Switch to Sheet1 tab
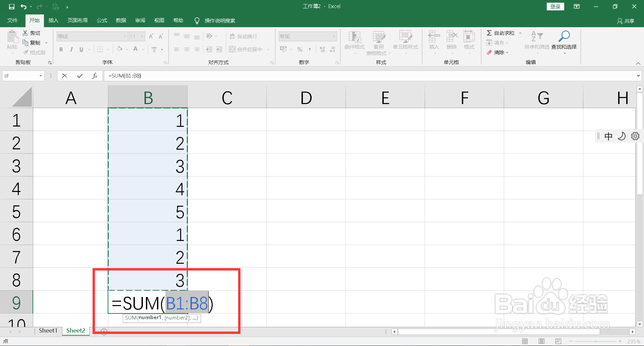This screenshot has width=644, height=346. tap(48, 331)
